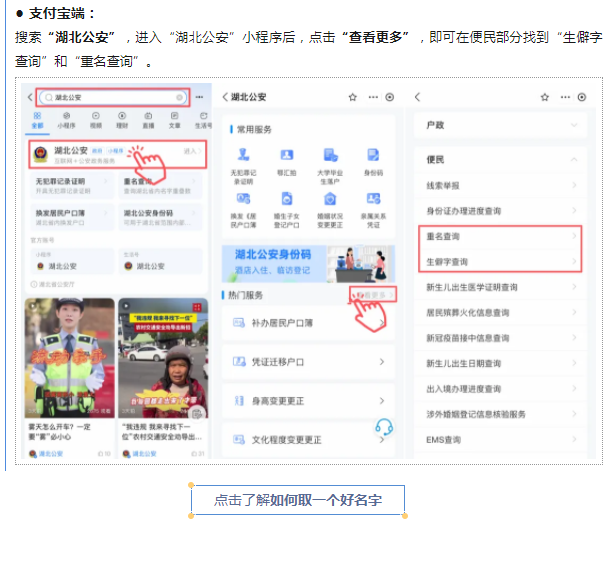612x582 pixels.
Task: Open the 生僻字查询 list row
Action: click(x=500, y=262)
